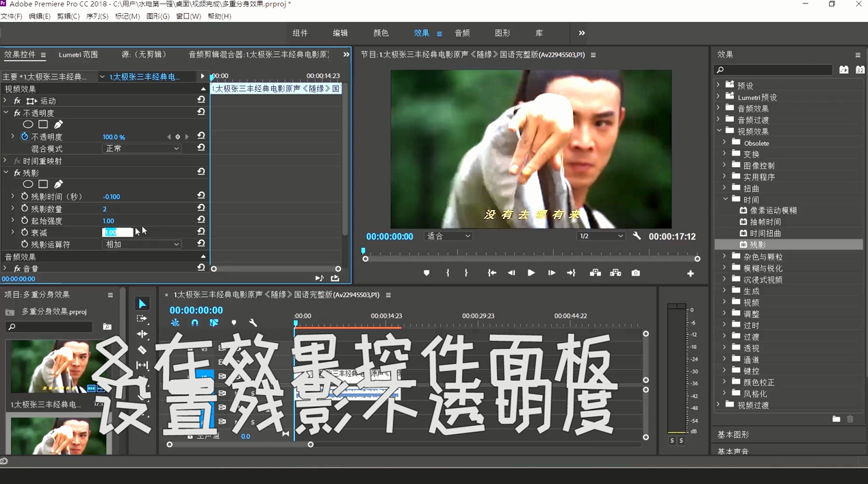Open playback resolution dropdown showing 1/2
The height and width of the screenshot is (484, 868).
601,236
